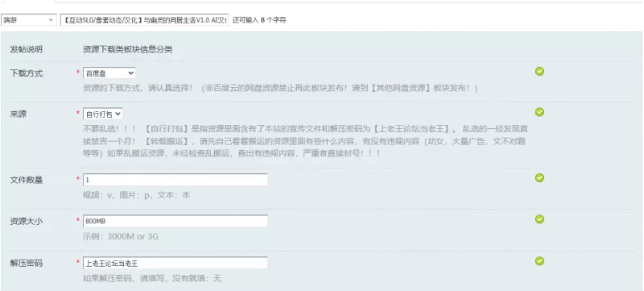Click the 下载方式 label
The width and height of the screenshot is (644, 291).
click(x=27, y=73)
